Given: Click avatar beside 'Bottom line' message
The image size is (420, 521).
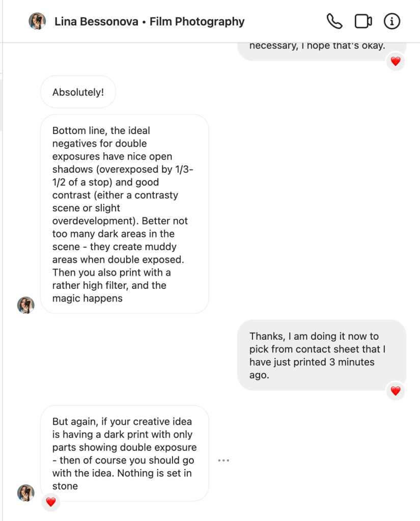Looking at the screenshot, I should click(26, 305).
